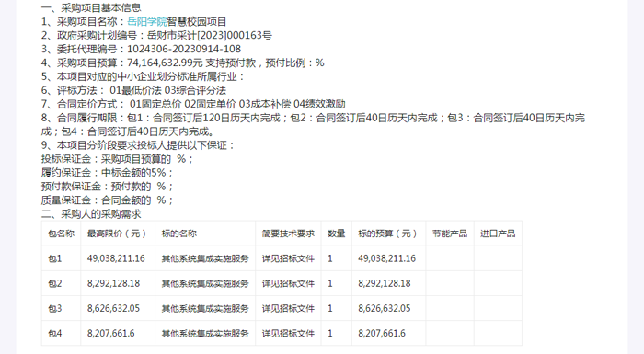Click the 预付款保证金 line
This screenshot has height=354, width=644.
108,187
